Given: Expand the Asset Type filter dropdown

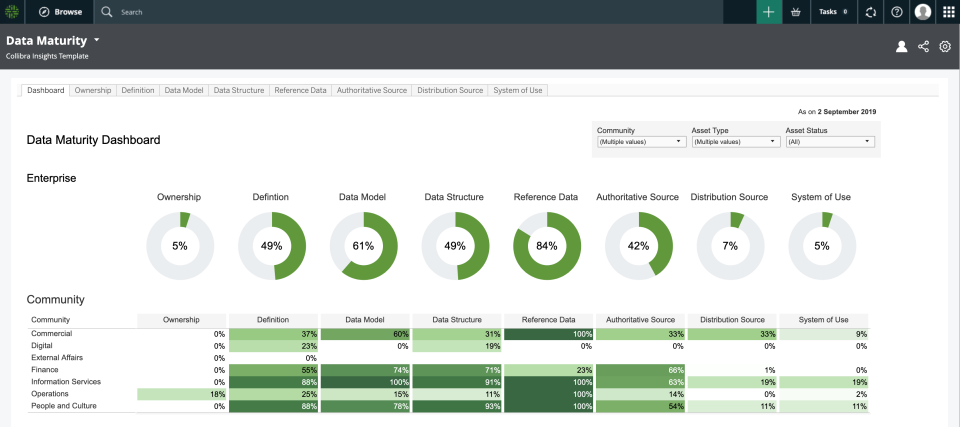Looking at the screenshot, I should 735,142.
